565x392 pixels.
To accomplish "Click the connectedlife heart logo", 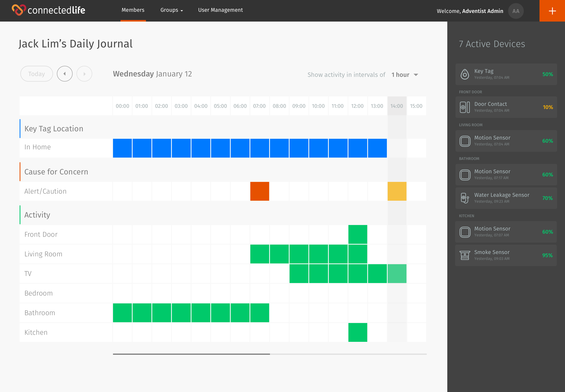I will 19,10.
